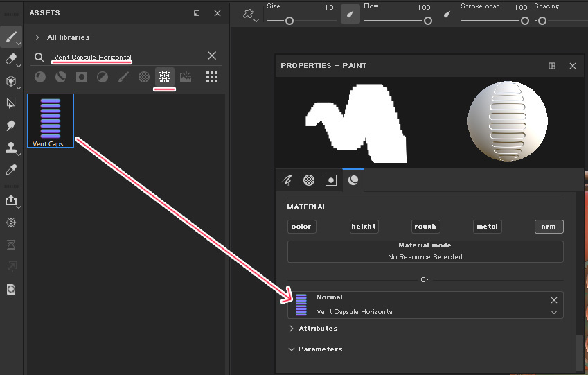Image resolution: width=588 pixels, height=375 pixels.
Task: Switch to the Alpha properties tab
Action: click(309, 180)
